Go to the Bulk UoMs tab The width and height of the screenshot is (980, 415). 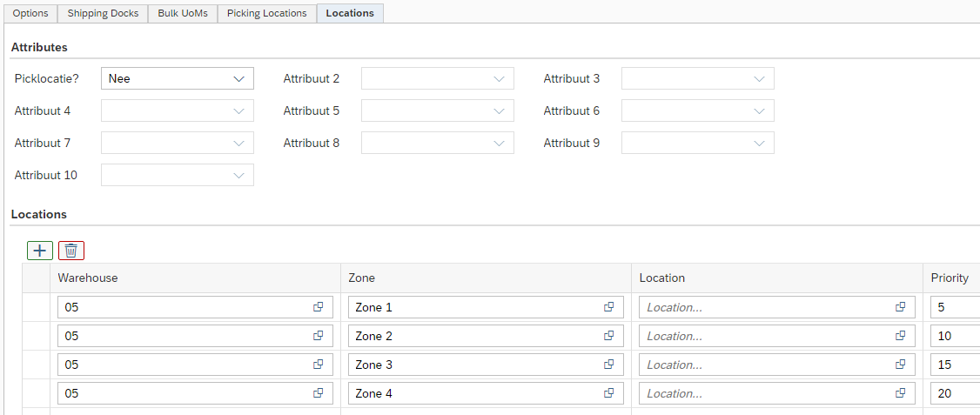pos(183,13)
